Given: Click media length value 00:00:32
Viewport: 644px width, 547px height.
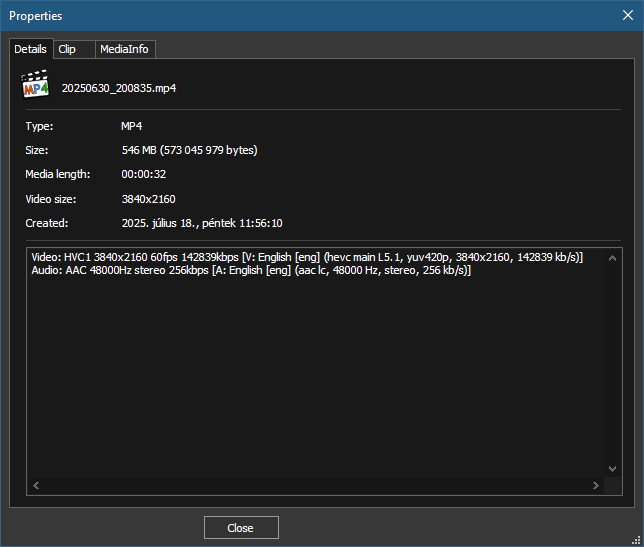Looking at the screenshot, I should coord(144,174).
